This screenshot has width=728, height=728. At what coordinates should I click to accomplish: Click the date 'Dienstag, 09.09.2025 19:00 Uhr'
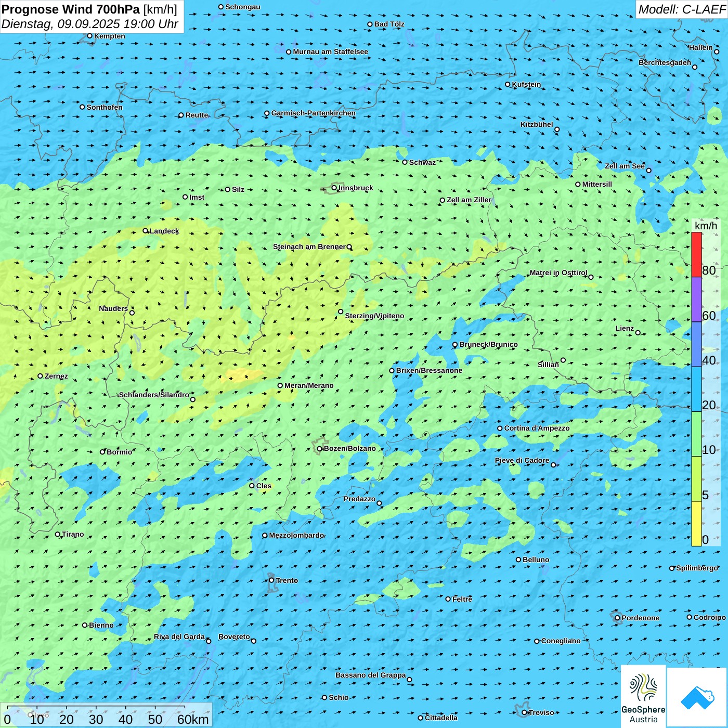pyautogui.click(x=90, y=24)
